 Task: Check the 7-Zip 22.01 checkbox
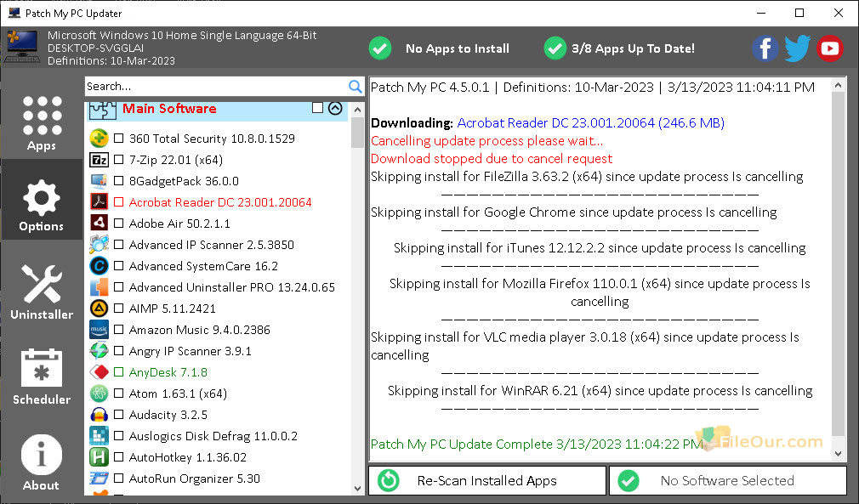point(118,160)
